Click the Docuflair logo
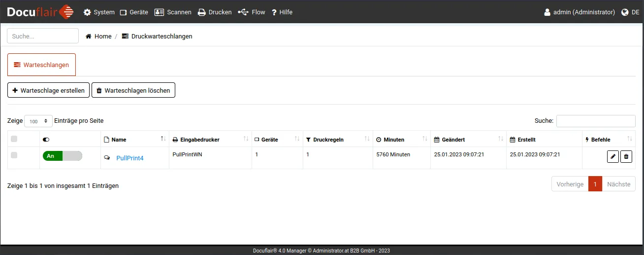Viewport: 644px width, 255px height. (x=40, y=12)
